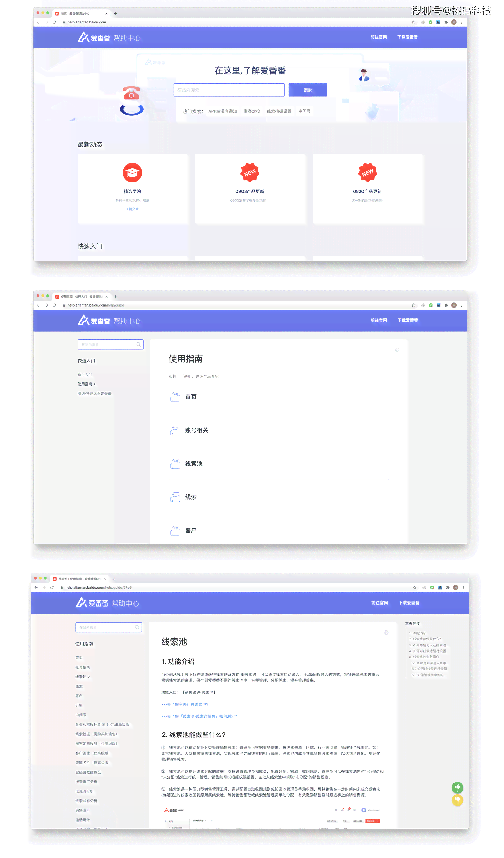Select 全链路数据概览 in the sidebar
The width and height of the screenshot is (504, 858).
[x=88, y=772]
